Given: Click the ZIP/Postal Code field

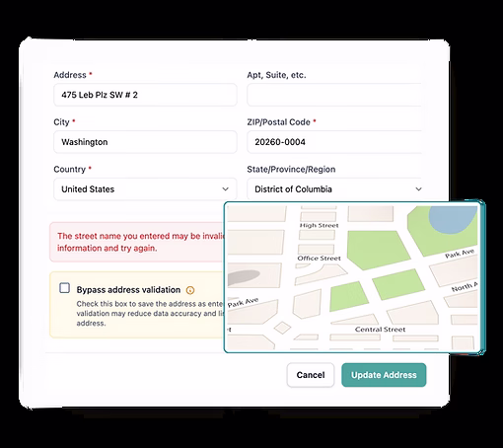Looking at the screenshot, I should coord(334,142).
